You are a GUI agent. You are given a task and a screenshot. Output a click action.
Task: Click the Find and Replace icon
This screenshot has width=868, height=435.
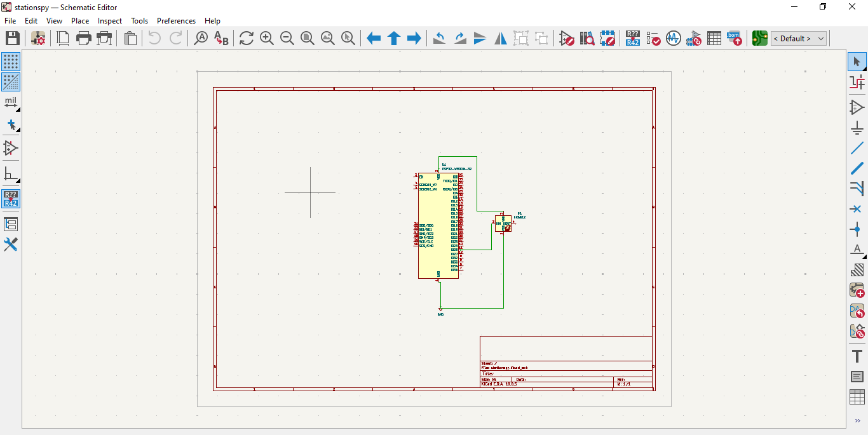tap(221, 38)
